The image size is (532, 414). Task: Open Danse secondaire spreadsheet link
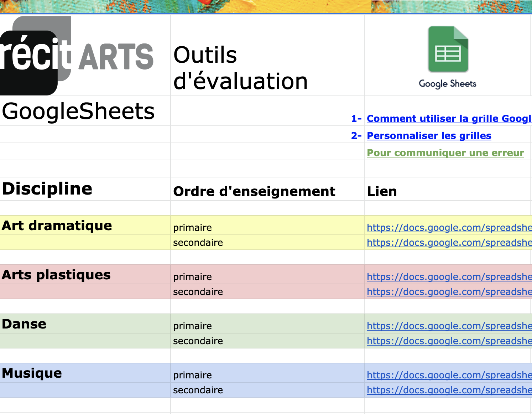[449, 341]
